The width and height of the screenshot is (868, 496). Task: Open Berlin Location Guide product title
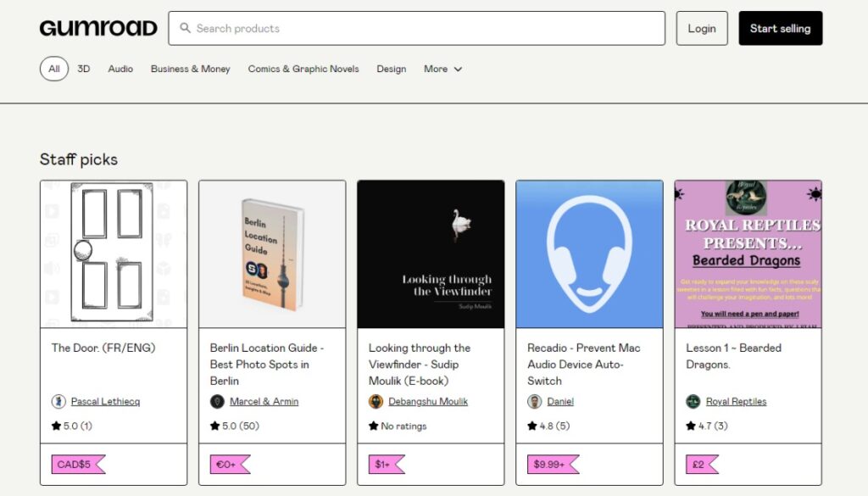click(x=267, y=365)
